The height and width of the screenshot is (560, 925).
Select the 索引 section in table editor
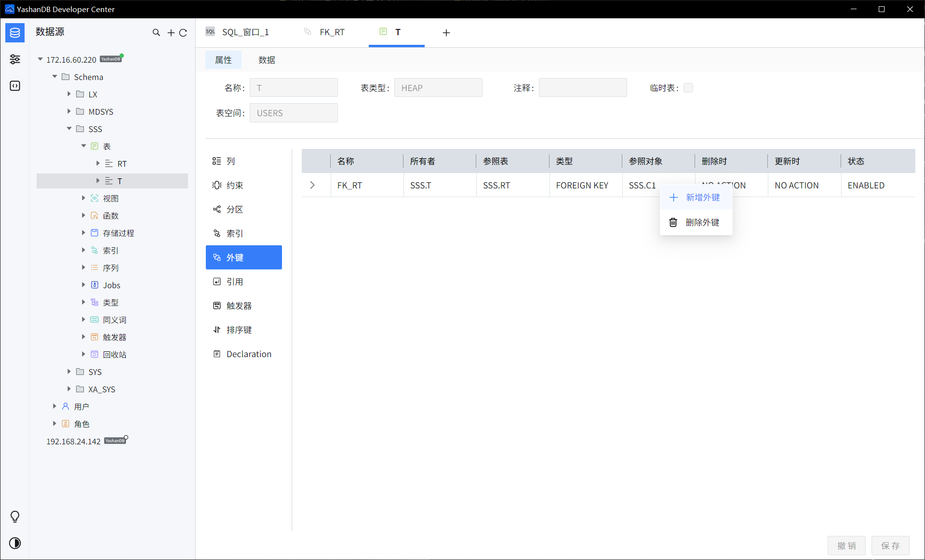tap(235, 233)
